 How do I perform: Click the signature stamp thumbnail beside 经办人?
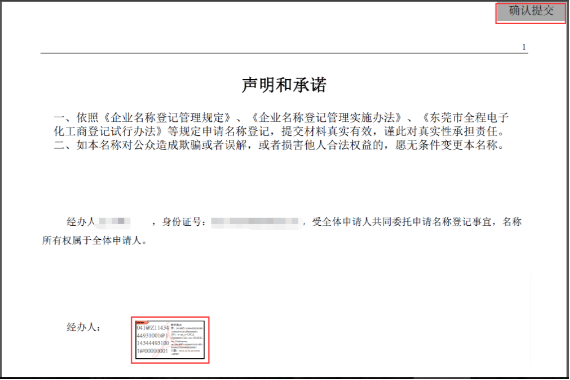[170, 340]
